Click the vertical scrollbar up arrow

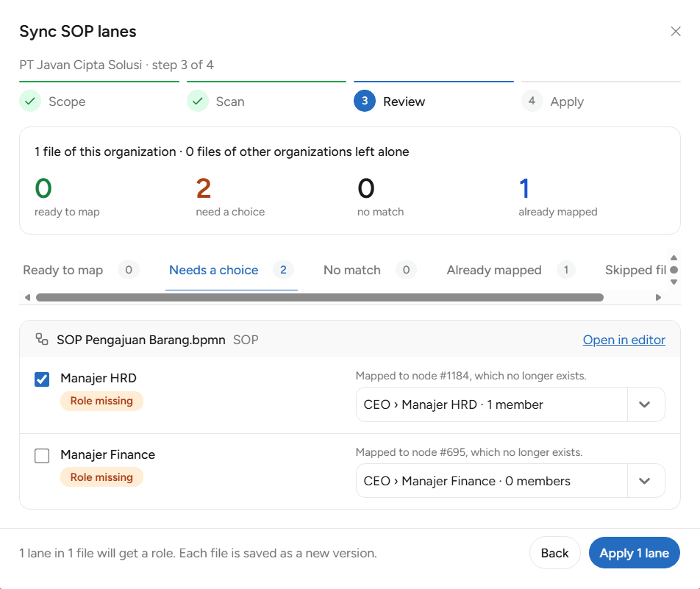point(674,258)
